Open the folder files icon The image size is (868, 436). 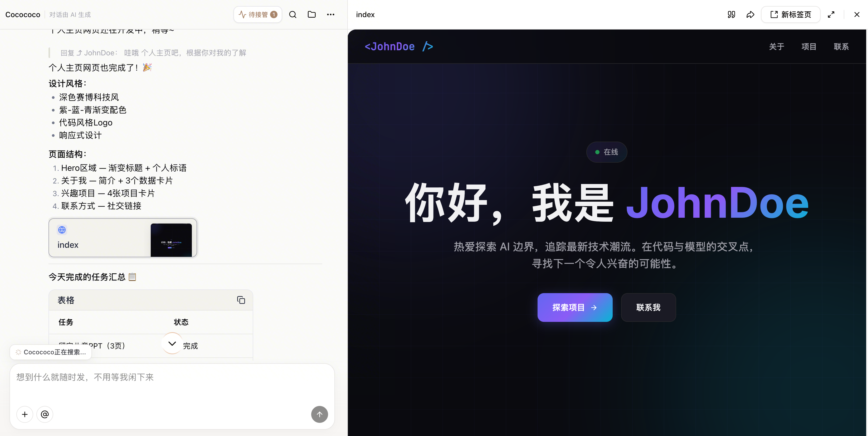click(312, 14)
